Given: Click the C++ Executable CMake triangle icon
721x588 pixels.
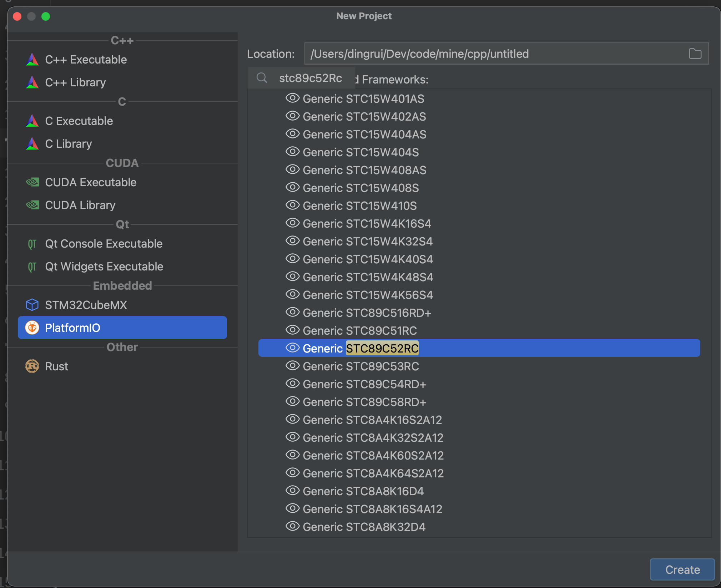Looking at the screenshot, I should point(32,60).
